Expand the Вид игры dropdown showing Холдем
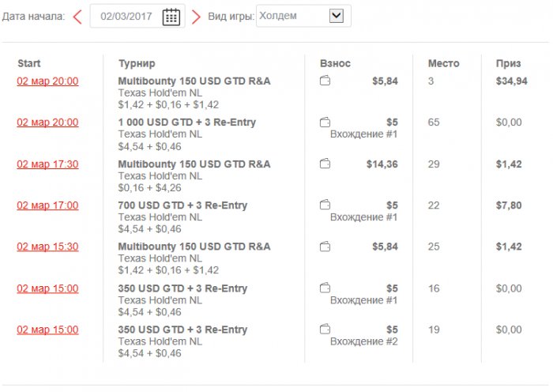 point(337,15)
